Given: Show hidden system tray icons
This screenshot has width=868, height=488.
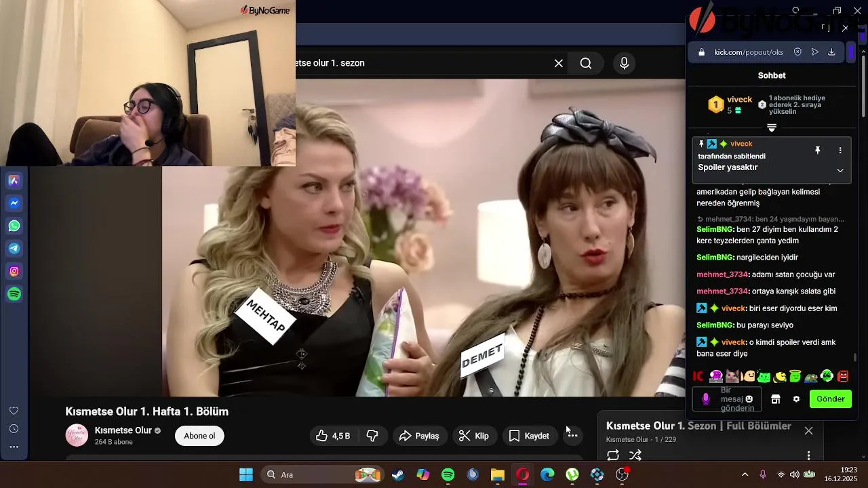Looking at the screenshot, I should coord(745,474).
